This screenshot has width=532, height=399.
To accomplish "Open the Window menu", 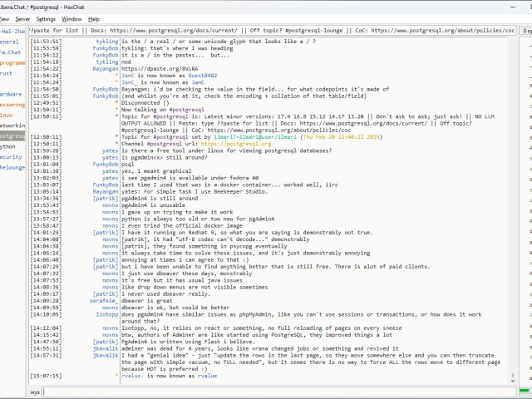I will [72, 18].
